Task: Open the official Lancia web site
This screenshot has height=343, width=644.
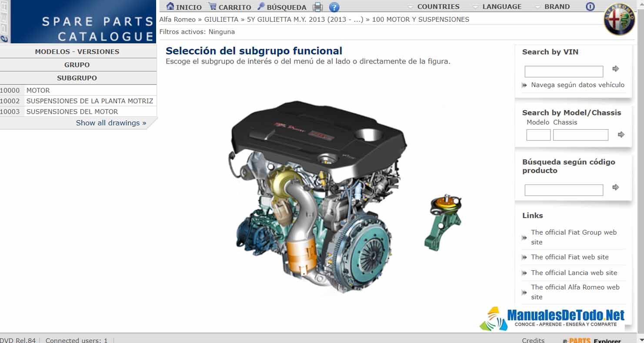Action: coord(574,272)
